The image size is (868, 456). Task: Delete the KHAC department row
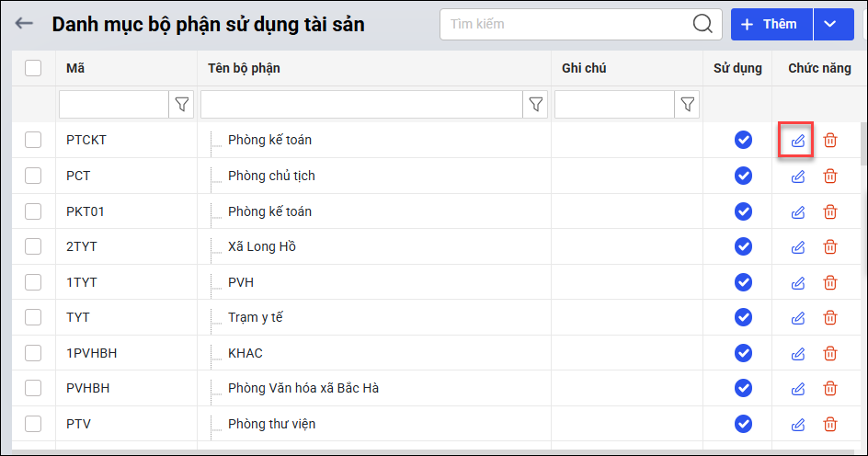[x=830, y=353]
